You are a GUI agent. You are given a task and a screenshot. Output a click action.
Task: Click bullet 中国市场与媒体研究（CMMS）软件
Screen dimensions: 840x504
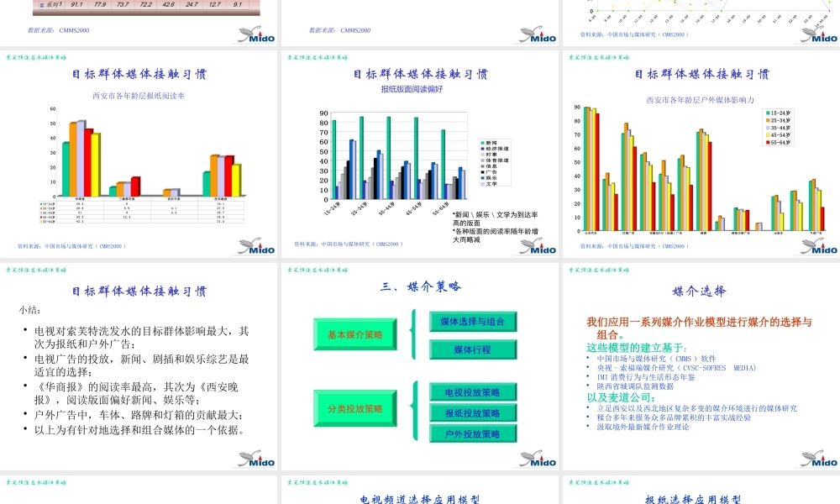652,359
